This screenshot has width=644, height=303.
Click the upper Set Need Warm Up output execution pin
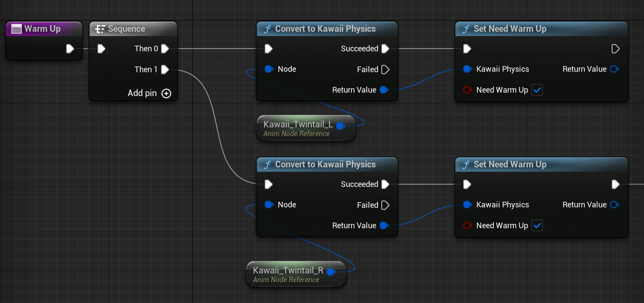click(615, 49)
